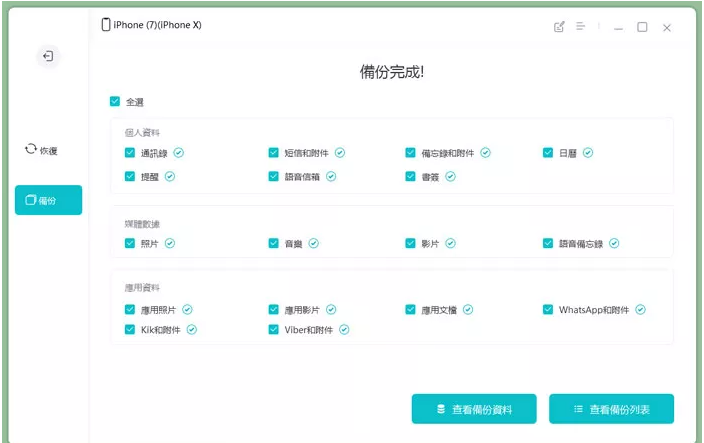The height and width of the screenshot is (443, 704).
Task: Select the 備份 (Backup) sidebar tab
Action: tap(48, 200)
